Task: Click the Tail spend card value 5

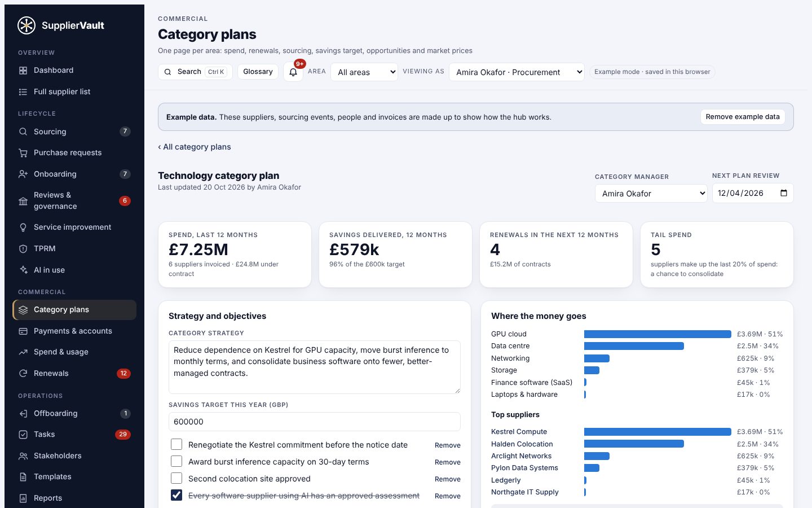Action: 655,249
